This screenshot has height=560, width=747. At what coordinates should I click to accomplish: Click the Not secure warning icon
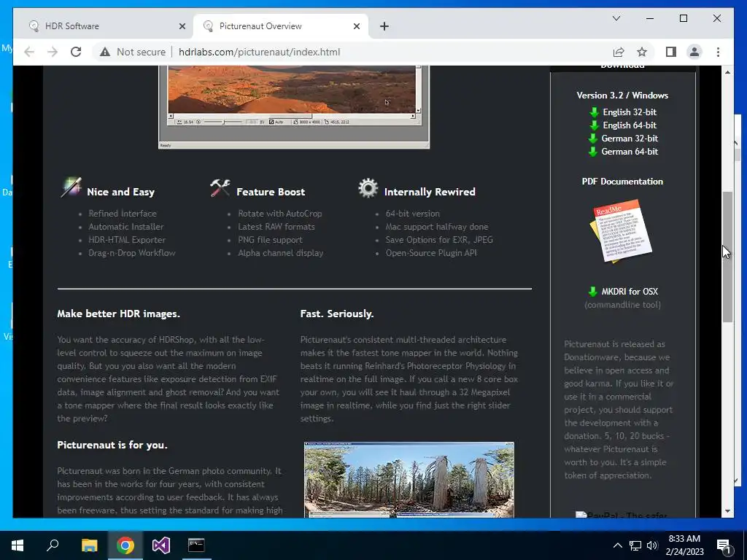coord(105,52)
